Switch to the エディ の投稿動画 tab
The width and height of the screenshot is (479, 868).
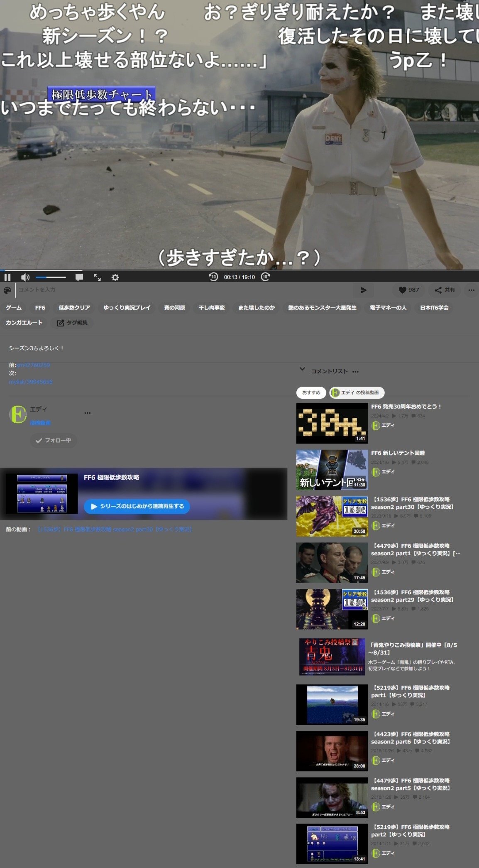pyautogui.click(x=357, y=392)
